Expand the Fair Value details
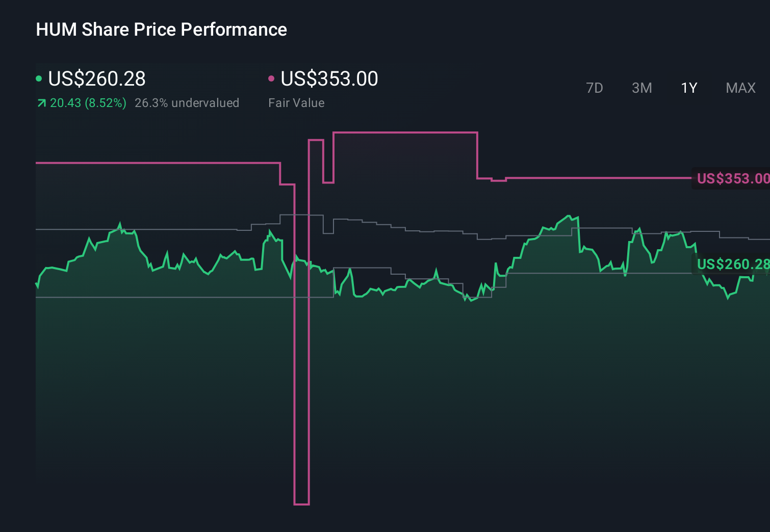The height and width of the screenshot is (532, 770). [x=296, y=103]
